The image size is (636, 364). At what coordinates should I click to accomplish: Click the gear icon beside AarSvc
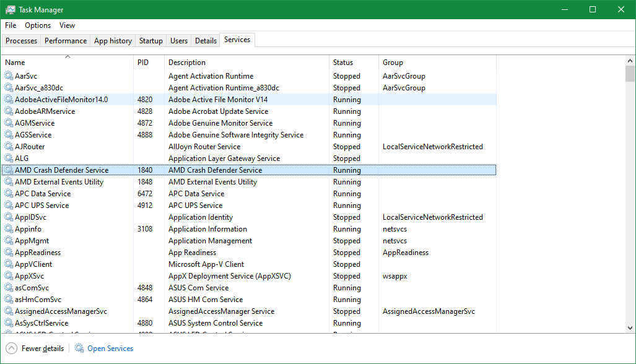8,76
